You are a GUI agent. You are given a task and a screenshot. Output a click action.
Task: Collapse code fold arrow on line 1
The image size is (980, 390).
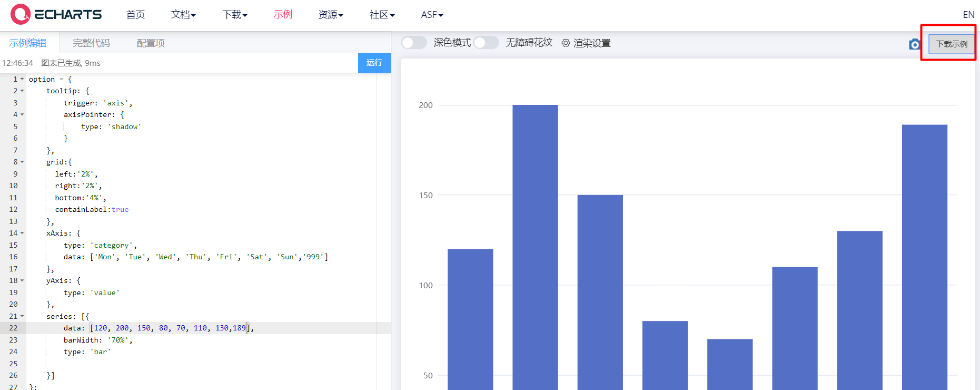click(22, 79)
